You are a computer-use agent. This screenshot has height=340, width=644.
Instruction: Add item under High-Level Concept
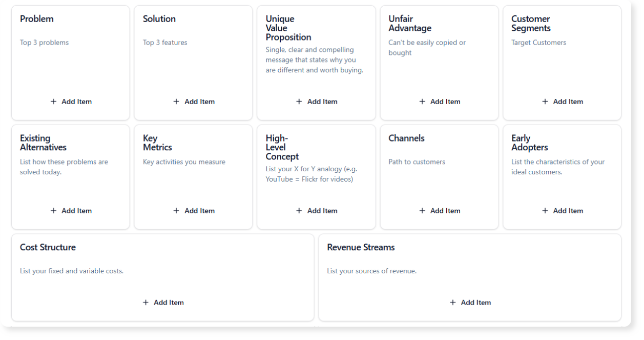pos(317,211)
